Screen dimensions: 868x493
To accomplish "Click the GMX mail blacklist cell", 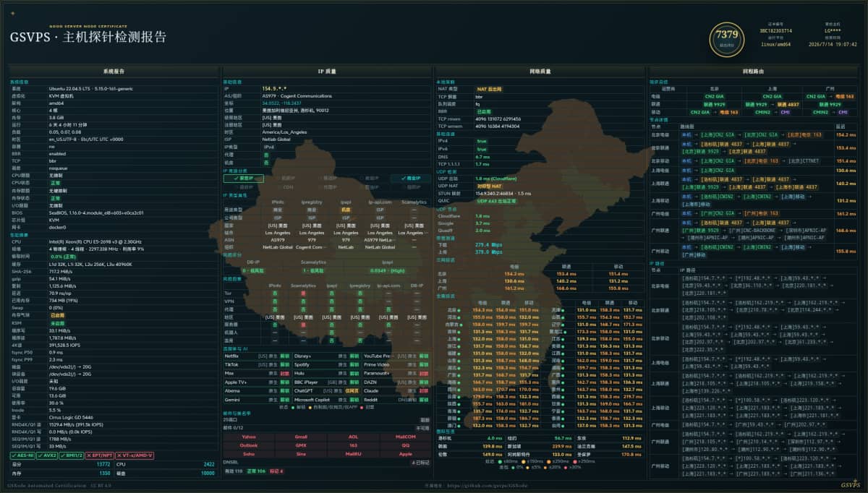I will (x=301, y=445).
